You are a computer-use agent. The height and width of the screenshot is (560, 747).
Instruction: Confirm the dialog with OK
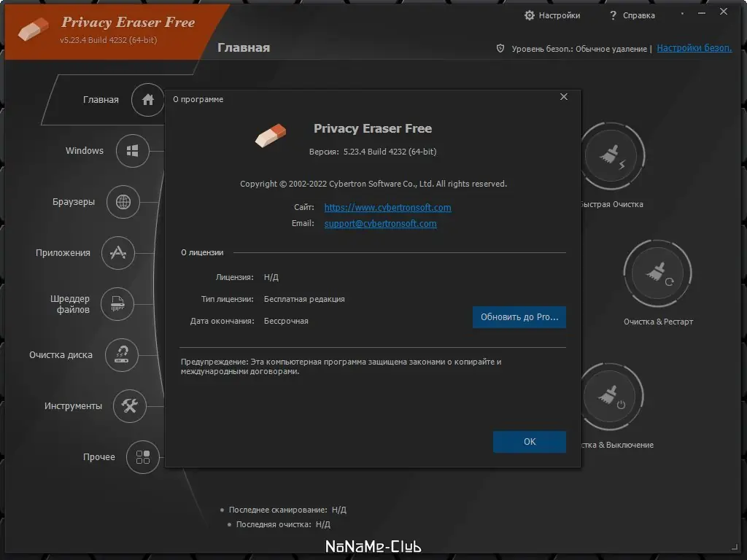click(530, 442)
